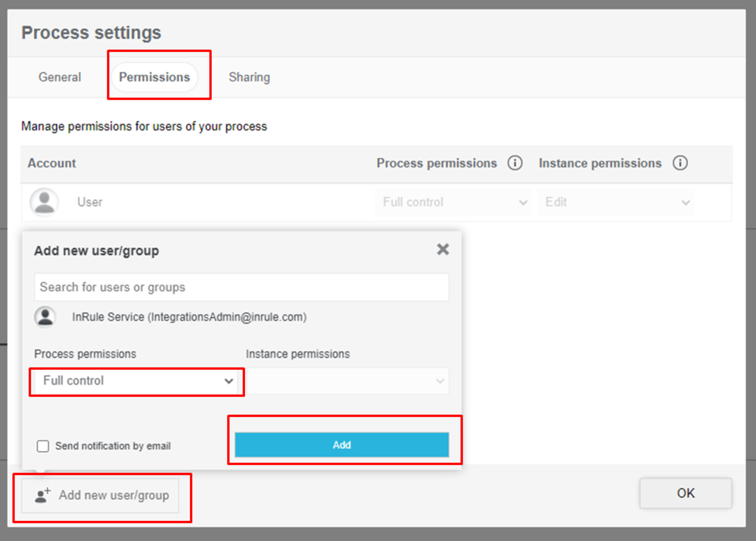Click the User row account name
This screenshot has width=756, height=541.
(90, 202)
